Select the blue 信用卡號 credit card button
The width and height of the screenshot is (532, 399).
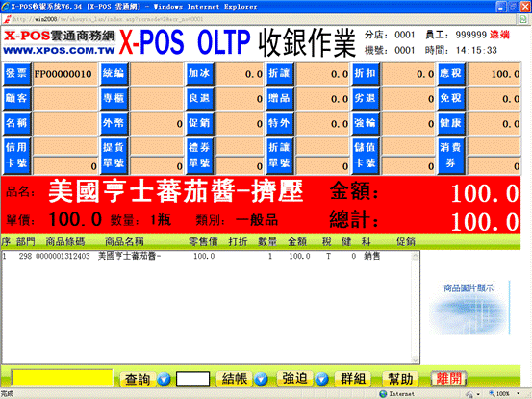click(x=17, y=156)
